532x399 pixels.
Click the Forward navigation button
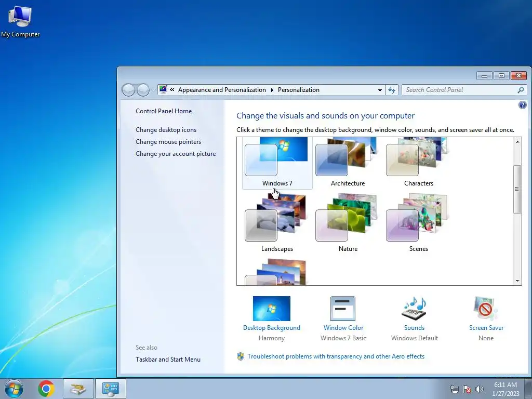point(143,90)
